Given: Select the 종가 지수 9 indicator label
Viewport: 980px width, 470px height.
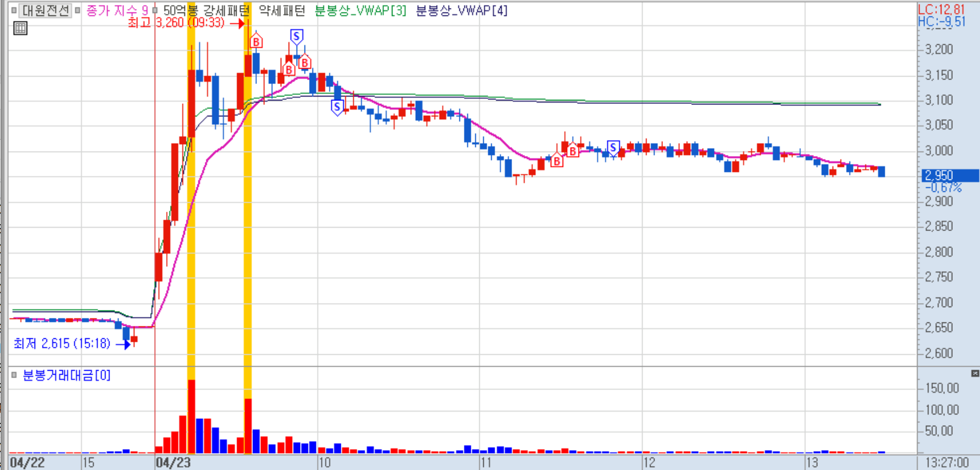Looking at the screenshot, I should click(x=117, y=10).
